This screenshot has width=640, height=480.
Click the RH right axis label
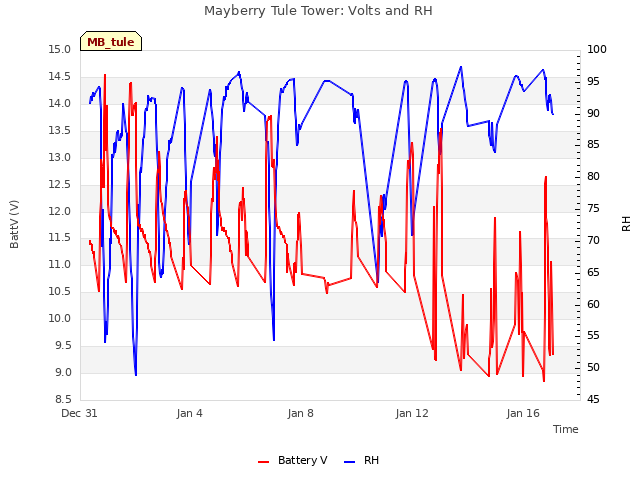click(x=626, y=224)
